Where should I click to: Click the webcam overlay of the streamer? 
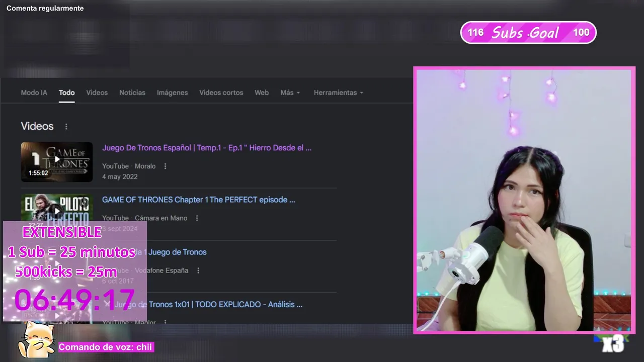524,200
